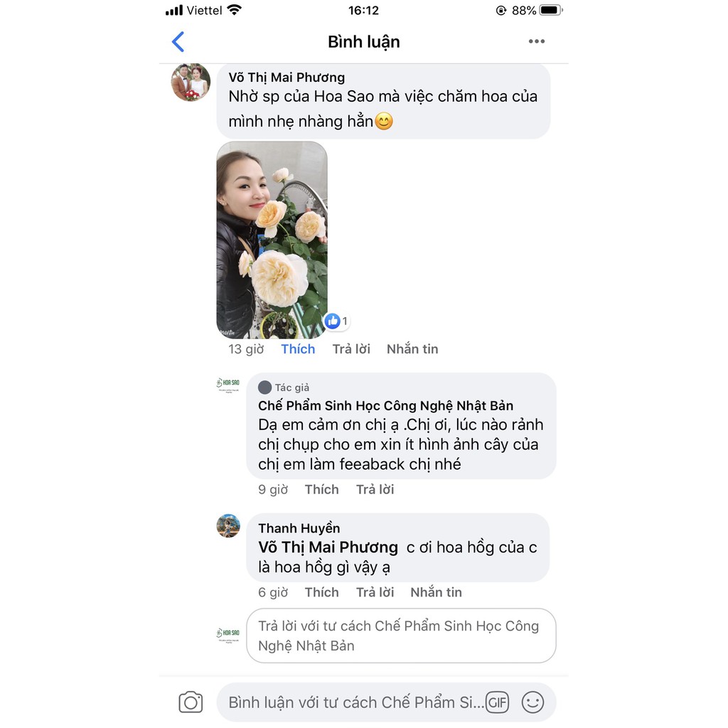The image size is (728, 728).
Task: Tap the blue back arrow
Action: point(178,42)
